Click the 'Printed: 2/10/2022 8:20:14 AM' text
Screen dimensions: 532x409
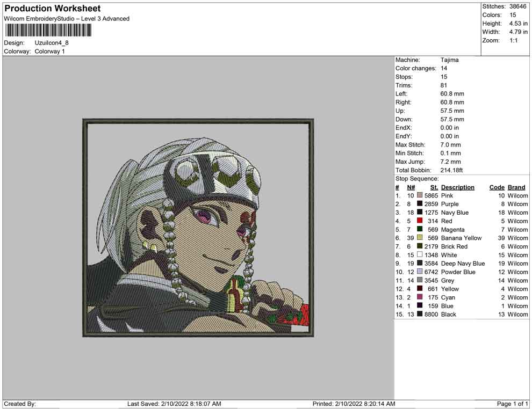354,404
